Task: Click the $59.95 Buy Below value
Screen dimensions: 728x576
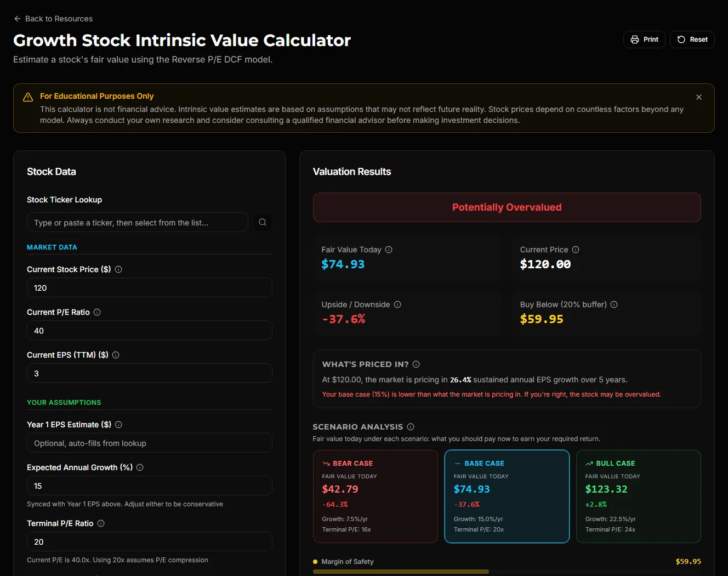Action: pyautogui.click(x=542, y=319)
